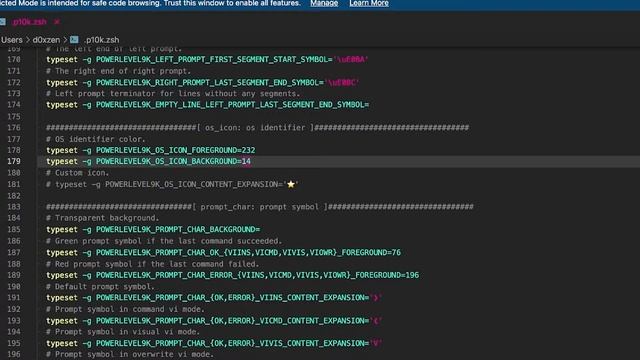Open .p10k.zsh breadcrumb segment
The image size is (640, 360).
[101, 40]
